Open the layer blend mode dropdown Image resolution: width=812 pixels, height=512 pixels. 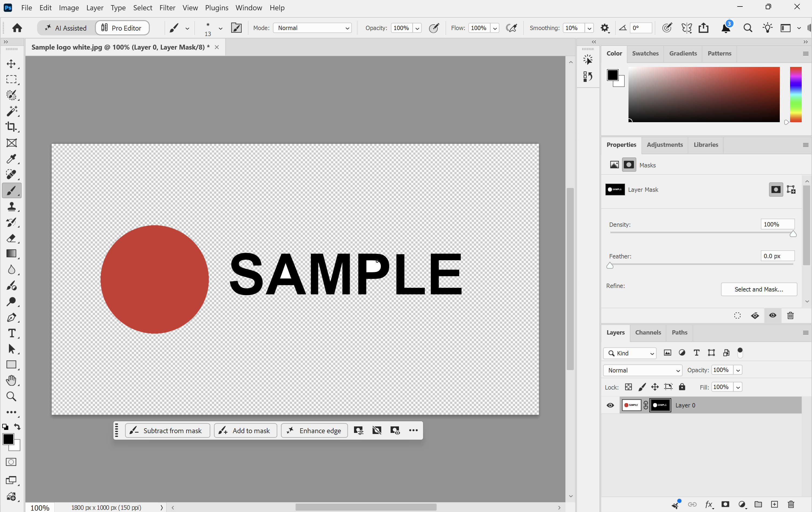[643, 370]
